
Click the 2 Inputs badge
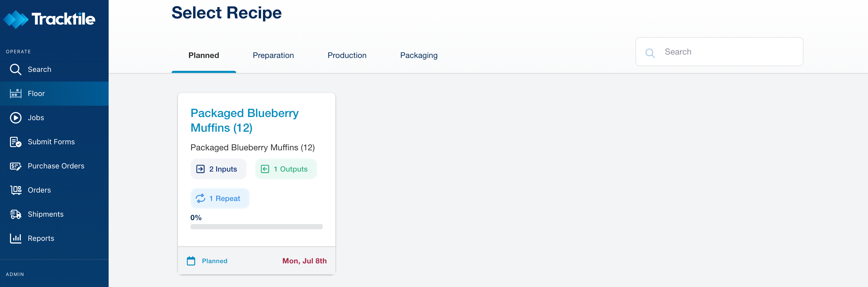pos(218,169)
